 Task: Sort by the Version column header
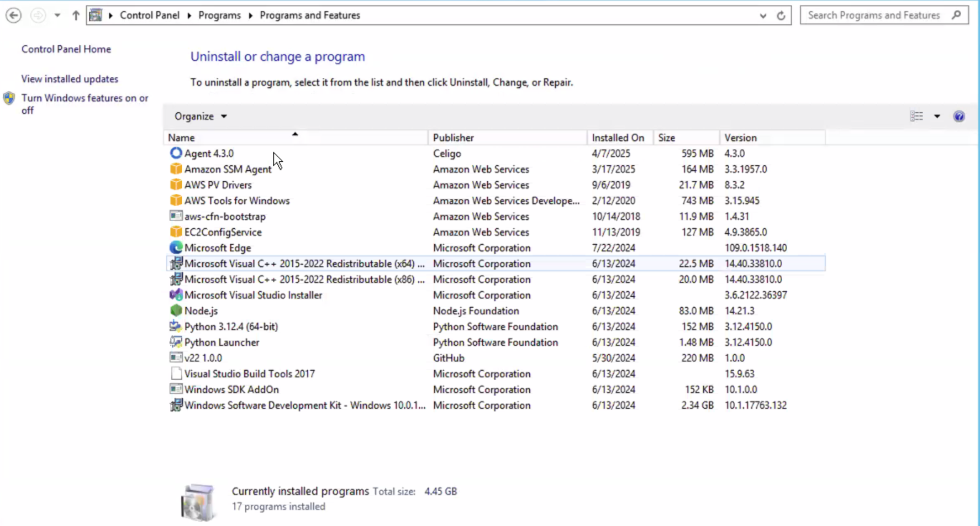(772, 138)
